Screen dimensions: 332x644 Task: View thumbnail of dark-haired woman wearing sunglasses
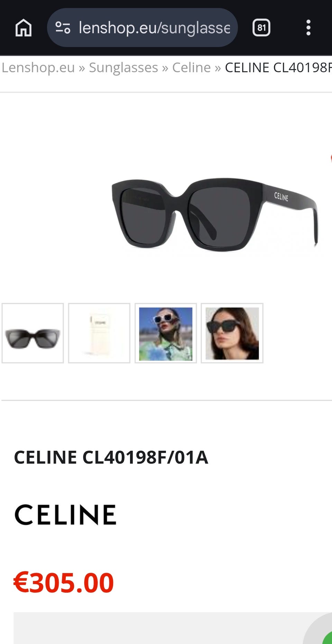pyautogui.click(x=232, y=333)
